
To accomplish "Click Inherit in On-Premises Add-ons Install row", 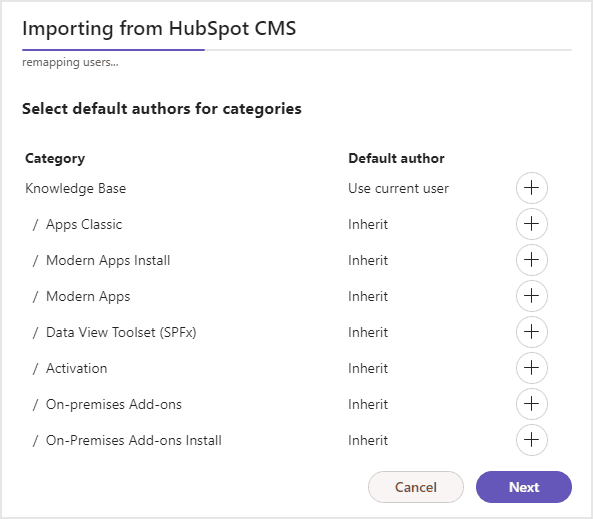I will click(368, 440).
